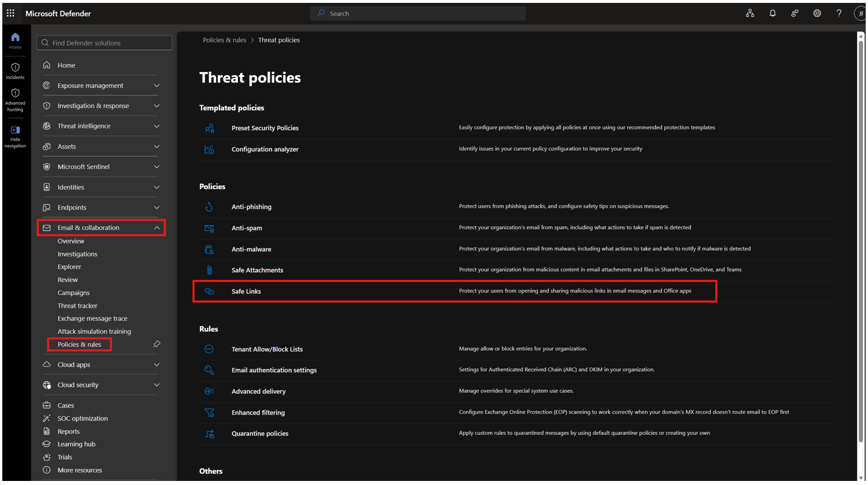
Task: Click the Safe Links chain icon
Action: pyautogui.click(x=209, y=292)
